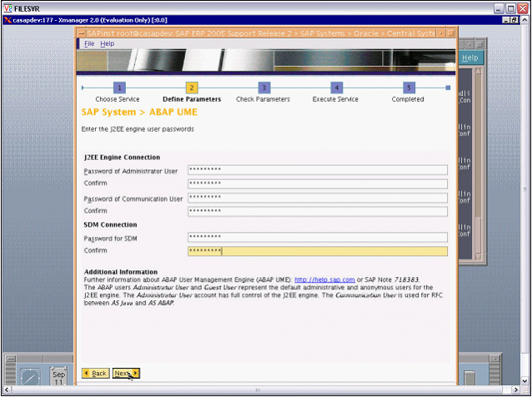Click the Completed step 5 icon
The width and height of the screenshot is (532, 397).
[x=409, y=87]
